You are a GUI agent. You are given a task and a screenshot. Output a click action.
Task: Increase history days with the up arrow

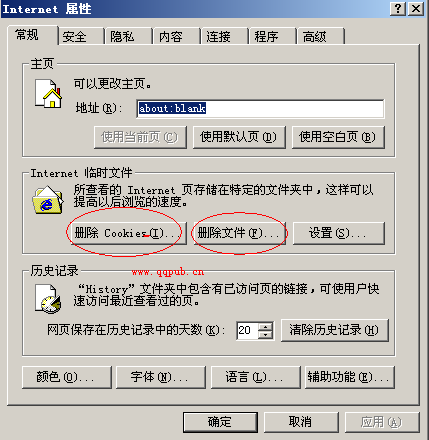coord(266,326)
